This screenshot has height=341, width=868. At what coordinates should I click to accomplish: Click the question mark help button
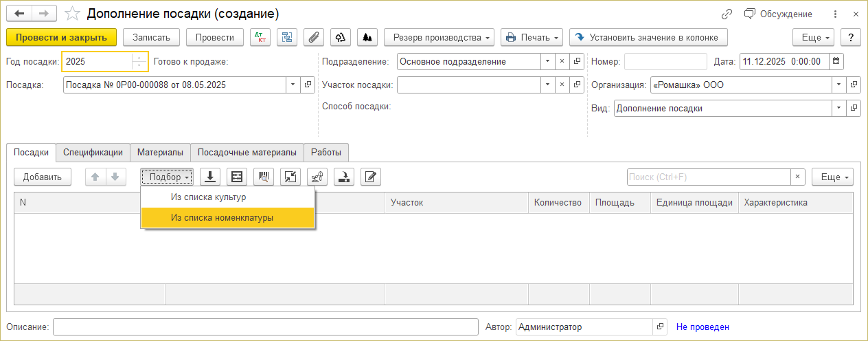851,37
